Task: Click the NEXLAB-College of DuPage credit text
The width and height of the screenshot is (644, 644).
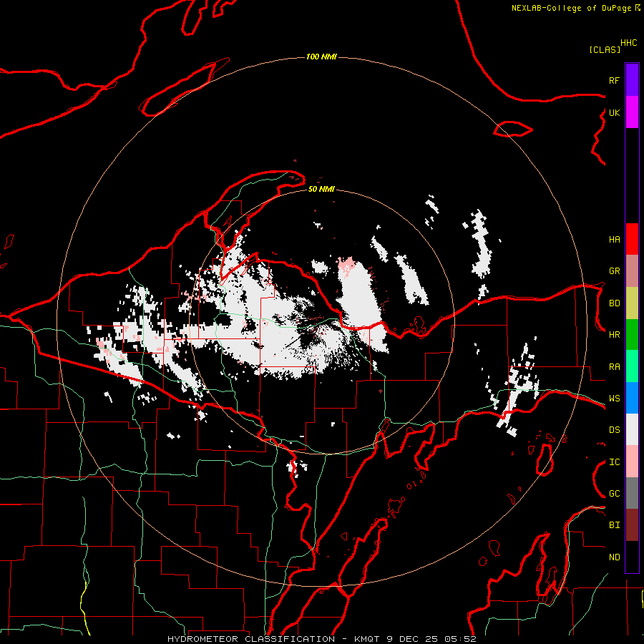Action: click(572, 8)
